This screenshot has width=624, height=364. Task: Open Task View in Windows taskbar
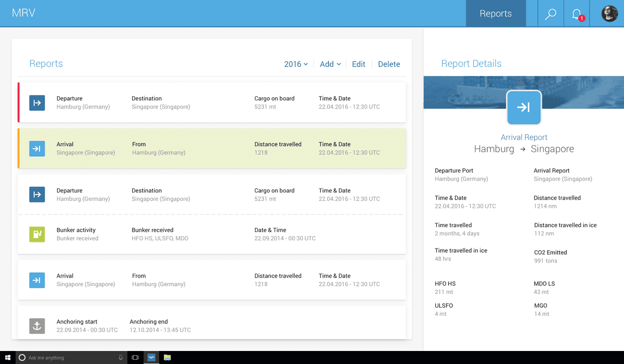coord(135,358)
